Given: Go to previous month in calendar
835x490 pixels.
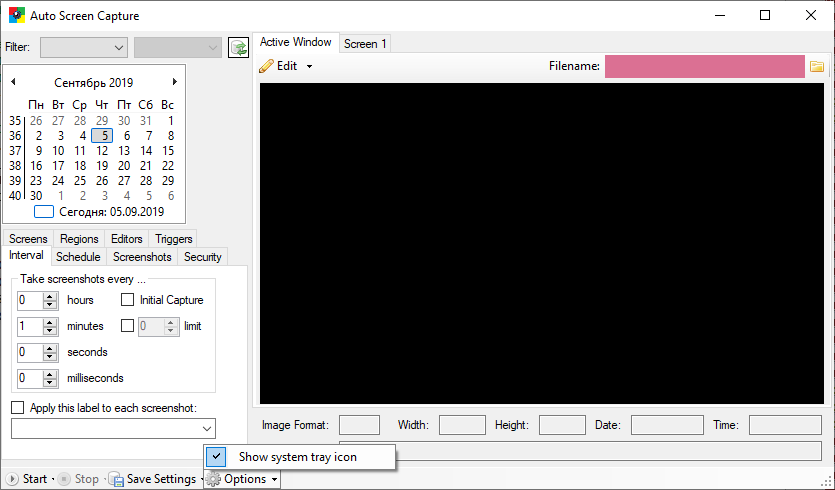Looking at the screenshot, I should coord(13,81).
